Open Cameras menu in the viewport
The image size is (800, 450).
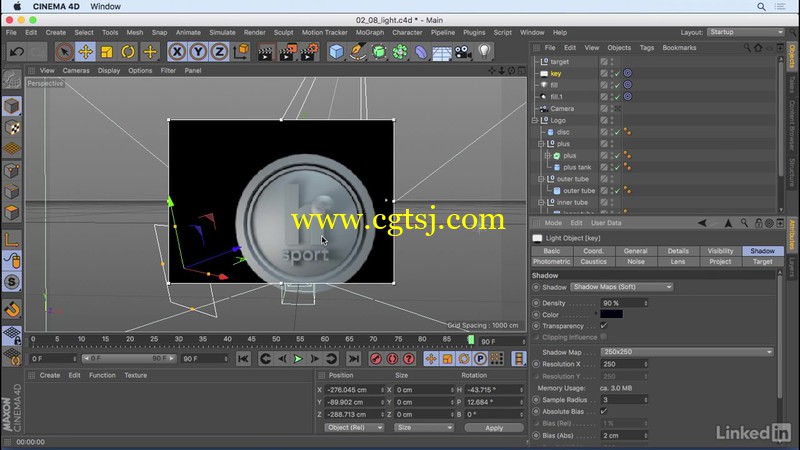[x=76, y=70]
